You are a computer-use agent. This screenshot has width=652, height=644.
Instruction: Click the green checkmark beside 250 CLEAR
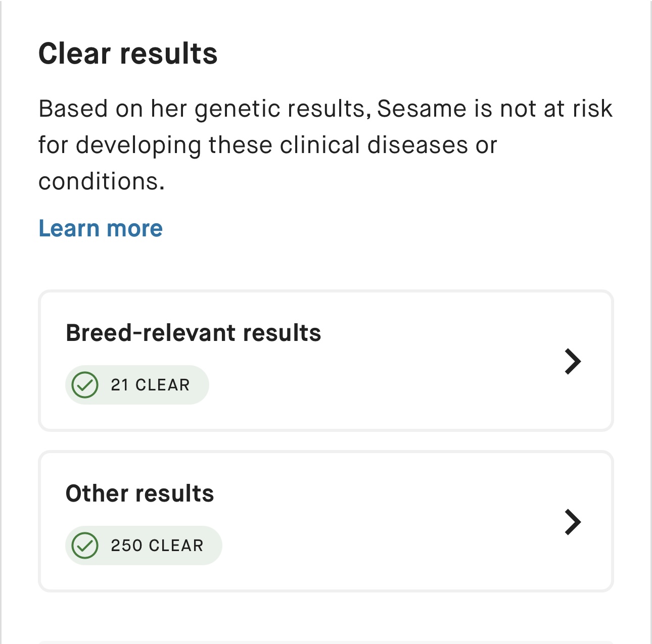tap(85, 546)
